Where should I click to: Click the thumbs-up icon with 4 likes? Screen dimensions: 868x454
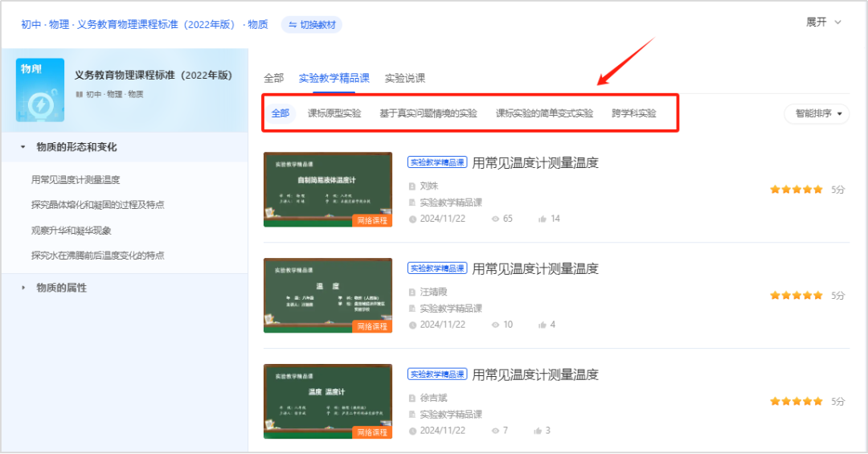[x=542, y=325]
